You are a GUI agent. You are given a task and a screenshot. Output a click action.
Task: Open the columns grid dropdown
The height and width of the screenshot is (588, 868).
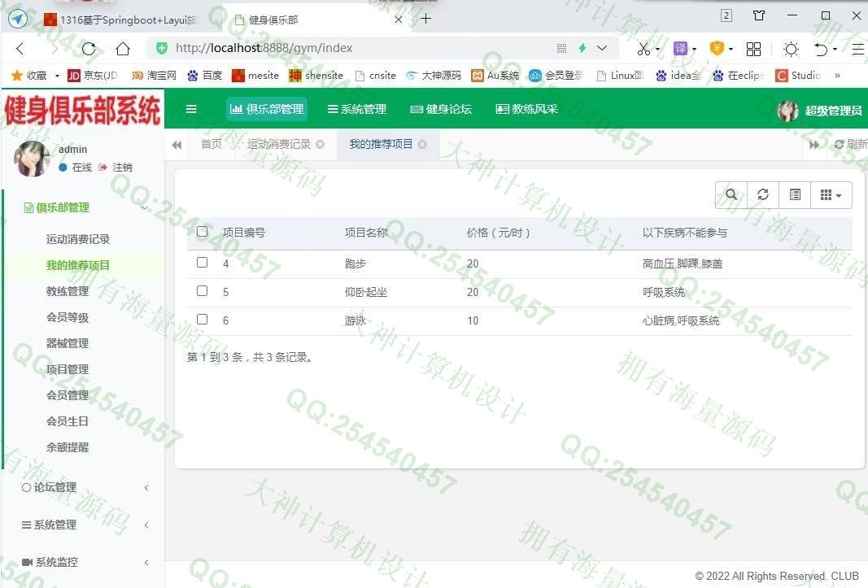click(x=831, y=195)
